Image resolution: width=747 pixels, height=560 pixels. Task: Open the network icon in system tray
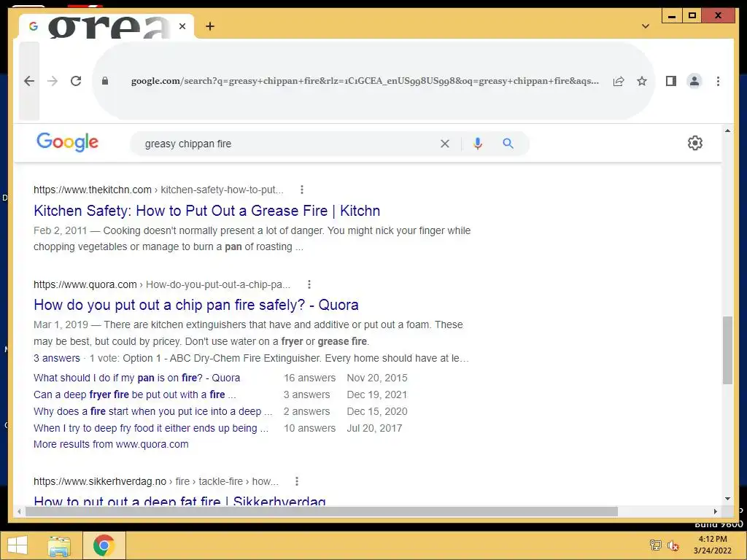656,545
